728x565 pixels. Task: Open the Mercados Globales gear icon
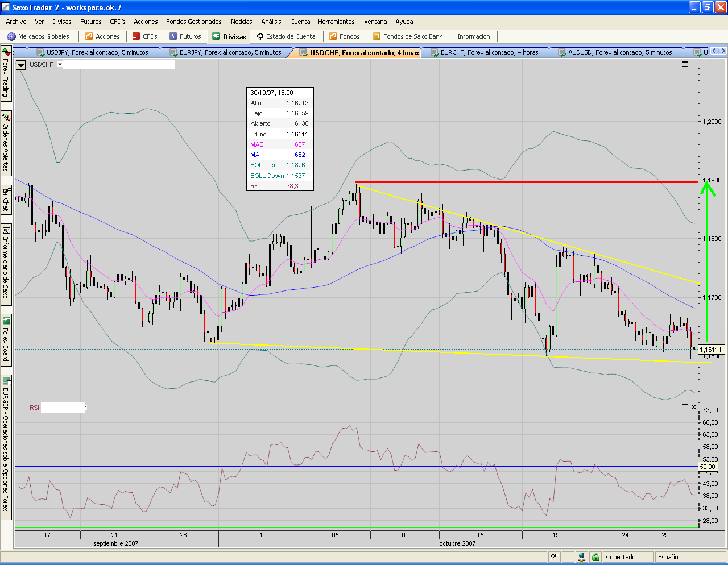click(x=11, y=36)
